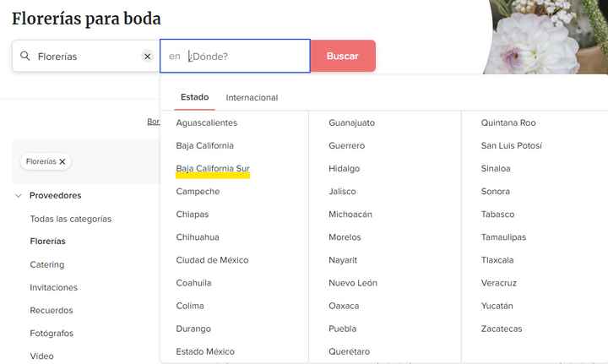Image resolution: width=608 pixels, height=364 pixels.
Task: Click the magnifying glass search icon
Action: pos(24,56)
